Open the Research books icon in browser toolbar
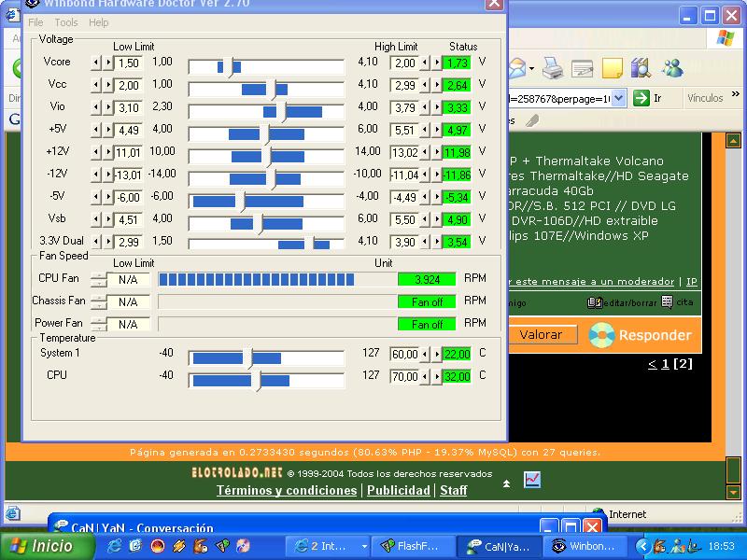The width and height of the screenshot is (747, 560). pos(641,68)
